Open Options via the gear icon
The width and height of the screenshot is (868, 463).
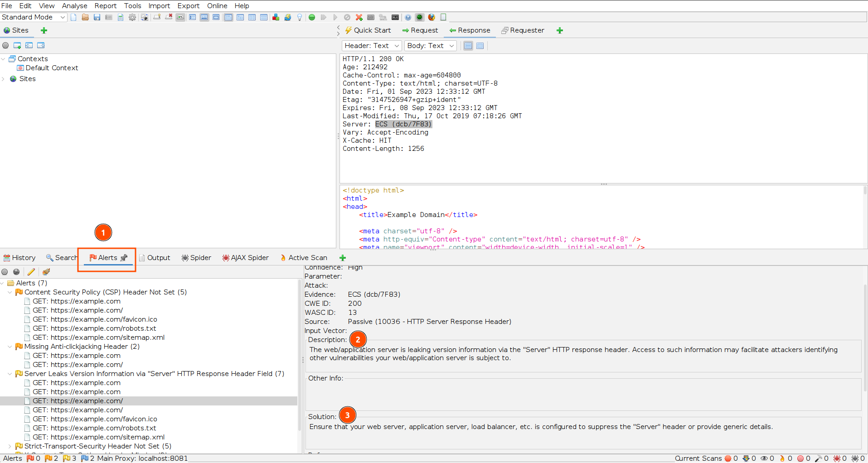point(132,17)
